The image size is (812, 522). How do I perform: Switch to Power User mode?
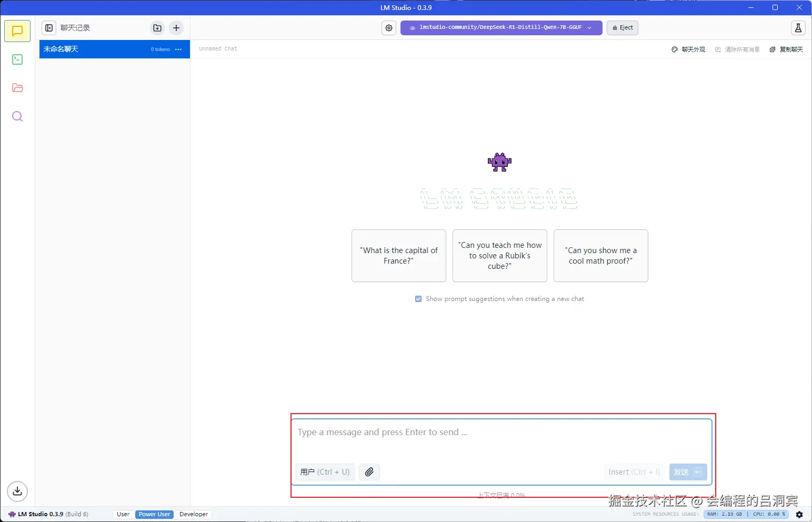(x=154, y=515)
